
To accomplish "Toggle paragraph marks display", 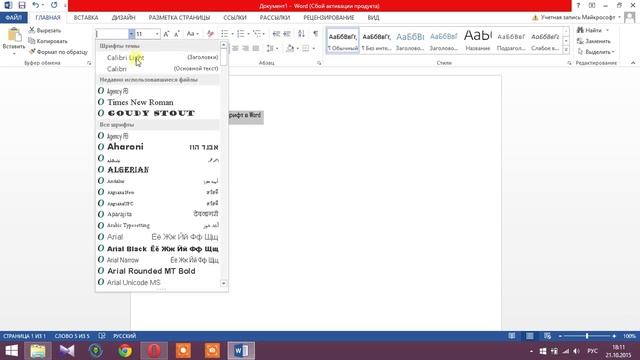I will [x=316, y=34].
